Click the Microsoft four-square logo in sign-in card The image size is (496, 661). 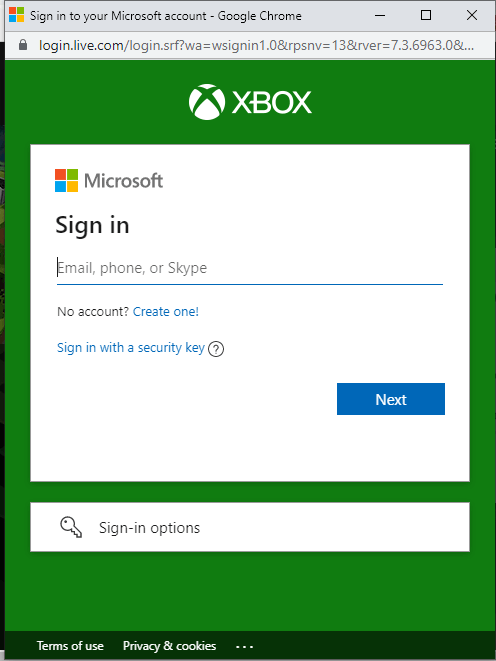click(x=67, y=180)
